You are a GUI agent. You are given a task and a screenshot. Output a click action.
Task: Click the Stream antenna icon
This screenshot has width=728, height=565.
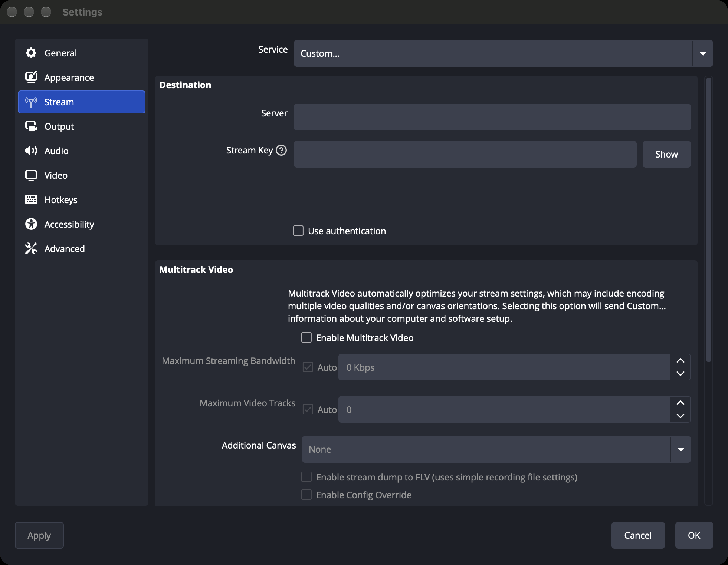31,102
